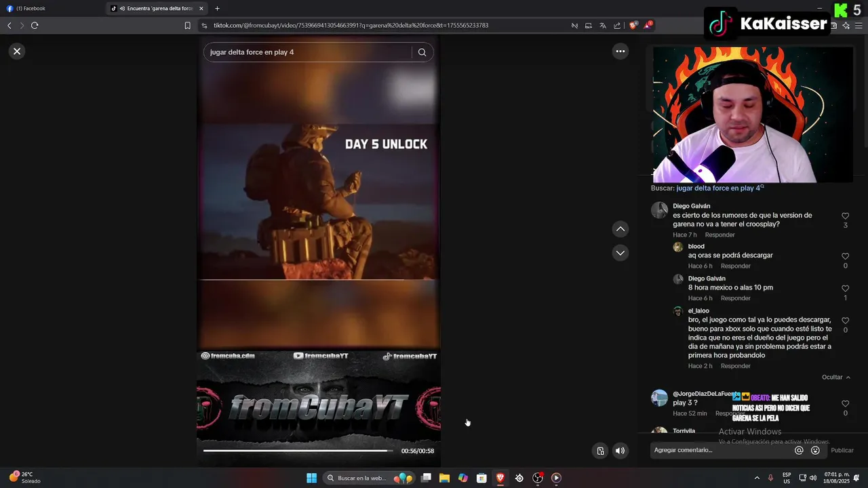Click the browser address bar URL

[x=351, y=25]
